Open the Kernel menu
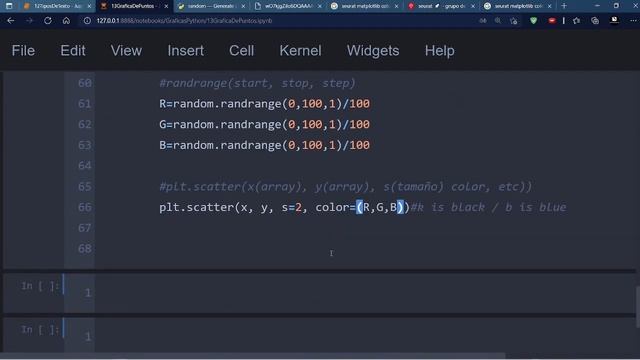The image size is (640, 360). coord(300,51)
